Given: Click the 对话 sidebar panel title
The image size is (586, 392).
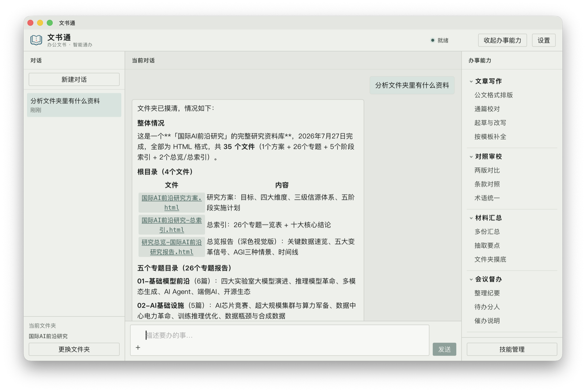Looking at the screenshot, I should 36,61.
